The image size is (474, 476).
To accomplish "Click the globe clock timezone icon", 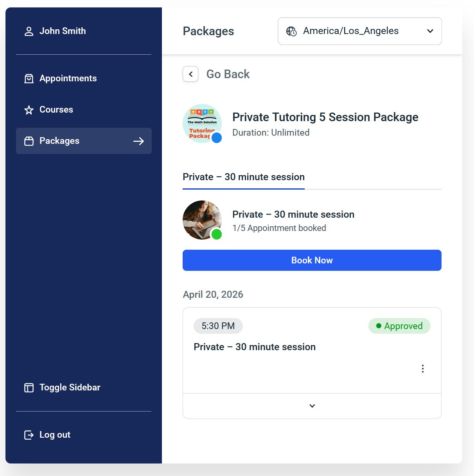I will pos(291,31).
